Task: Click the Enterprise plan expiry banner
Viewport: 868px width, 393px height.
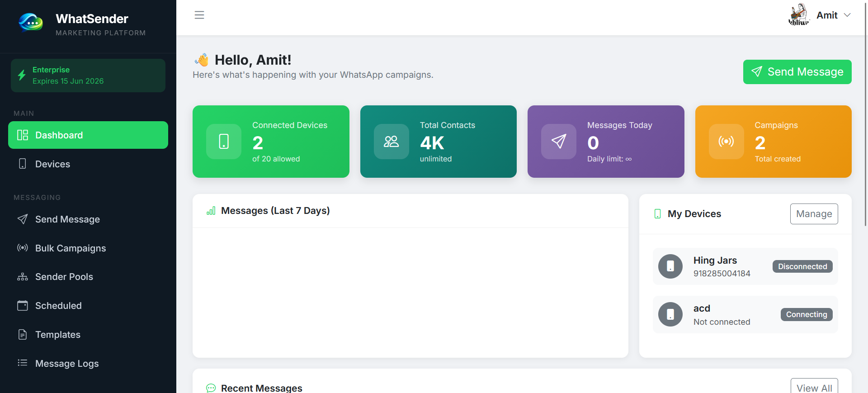Action: click(88, 76)
